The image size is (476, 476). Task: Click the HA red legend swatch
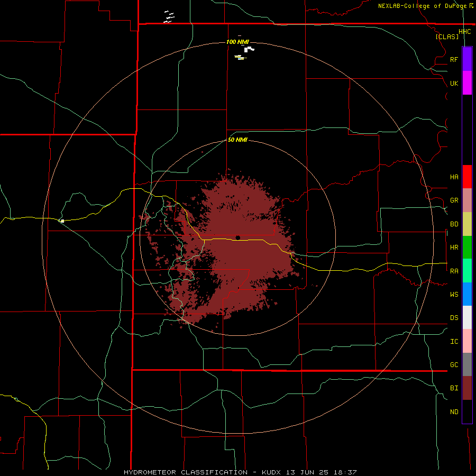467,177
